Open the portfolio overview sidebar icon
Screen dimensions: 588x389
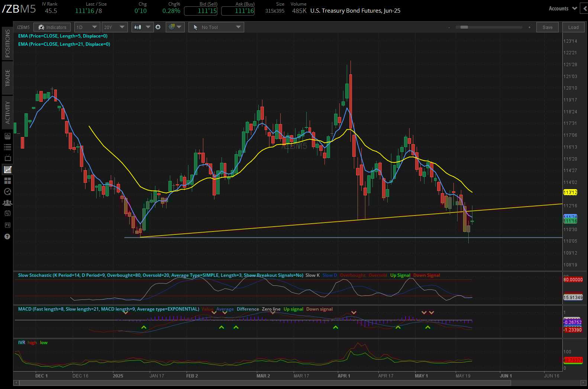(7, 136)
